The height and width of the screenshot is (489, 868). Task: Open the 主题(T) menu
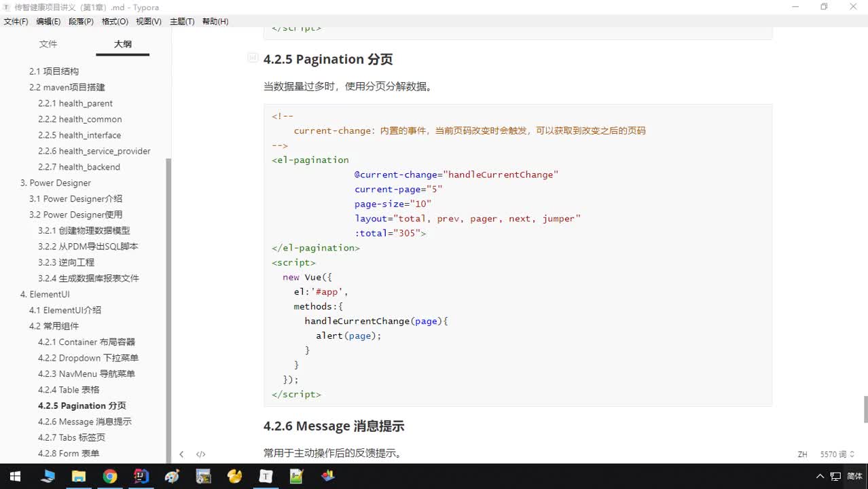click(182, 22)
